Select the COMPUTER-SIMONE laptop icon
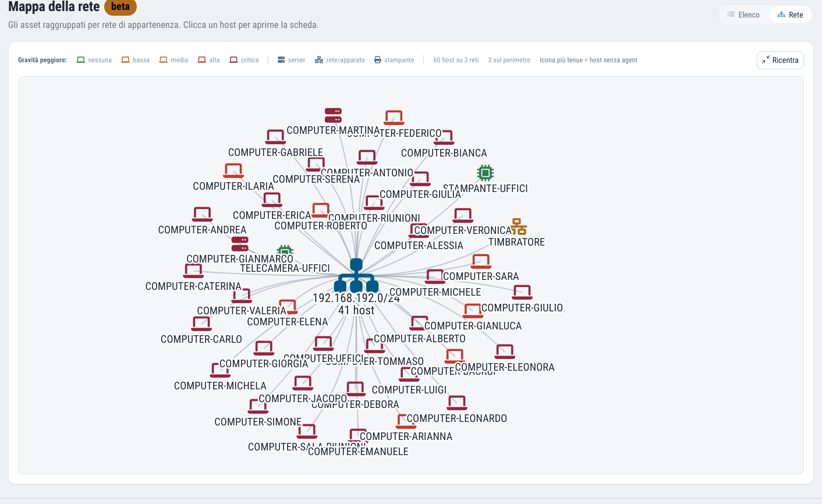 click(258, 407)
